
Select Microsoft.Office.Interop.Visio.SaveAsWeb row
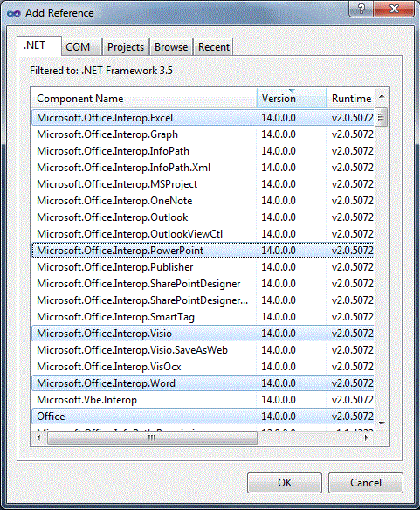click(203, 350)
